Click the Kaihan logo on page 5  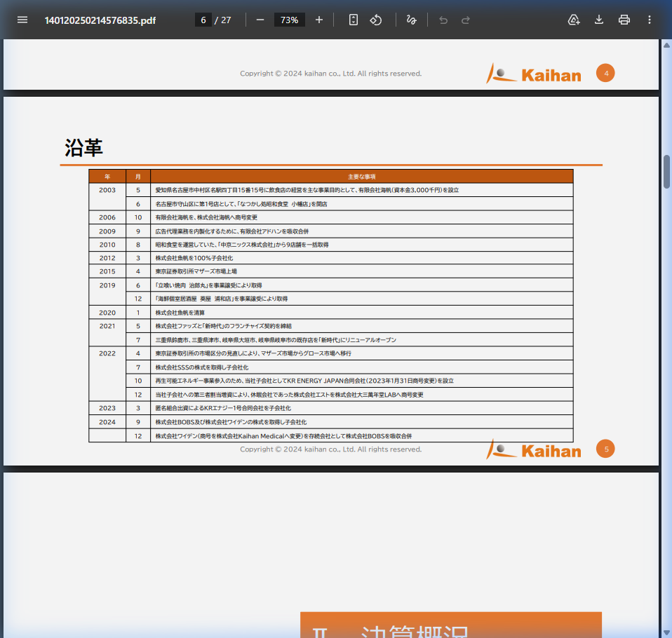point(535,449)
